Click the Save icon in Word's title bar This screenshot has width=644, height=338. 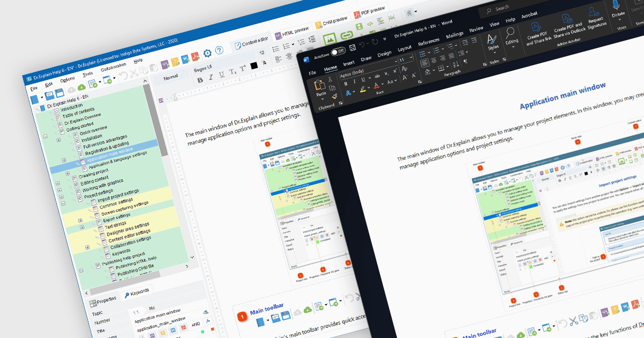[x=353, y=48]
